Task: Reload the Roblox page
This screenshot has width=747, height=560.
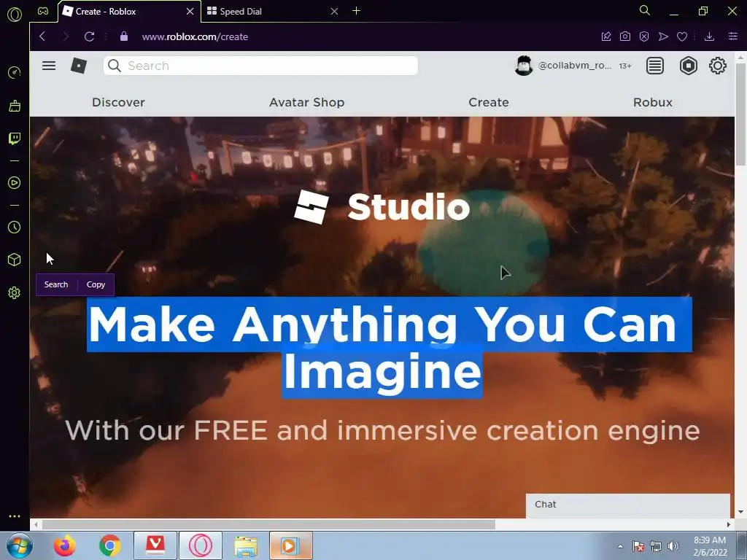Action: [x=89, y=36]
